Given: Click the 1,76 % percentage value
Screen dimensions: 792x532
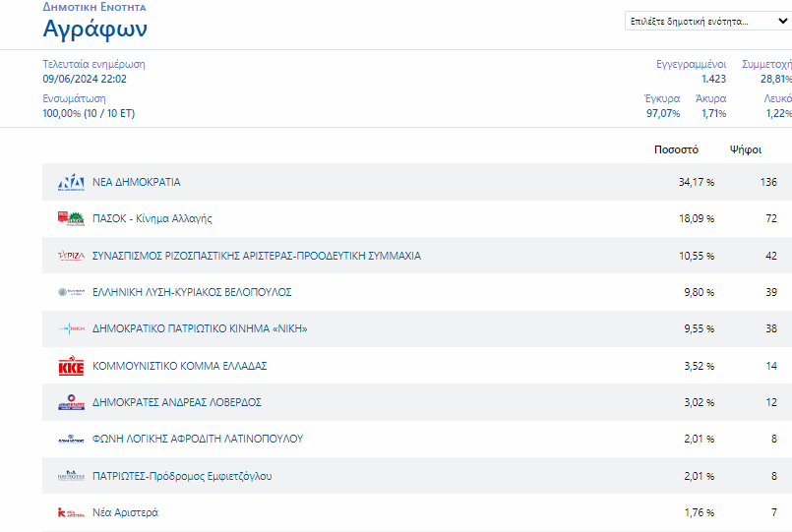Looking at the screenshot, I should click(700, 512).
